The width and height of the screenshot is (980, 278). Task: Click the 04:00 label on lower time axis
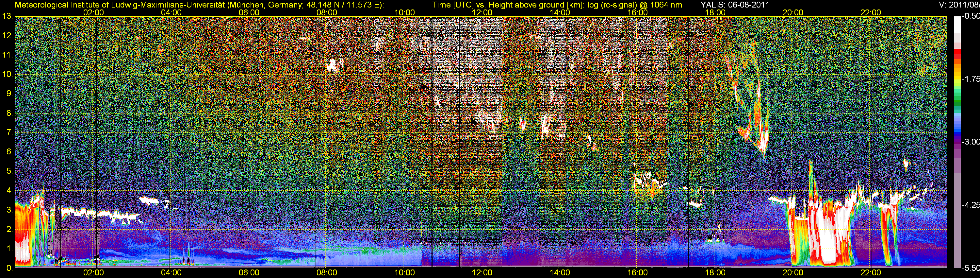[x=171, y=273]
